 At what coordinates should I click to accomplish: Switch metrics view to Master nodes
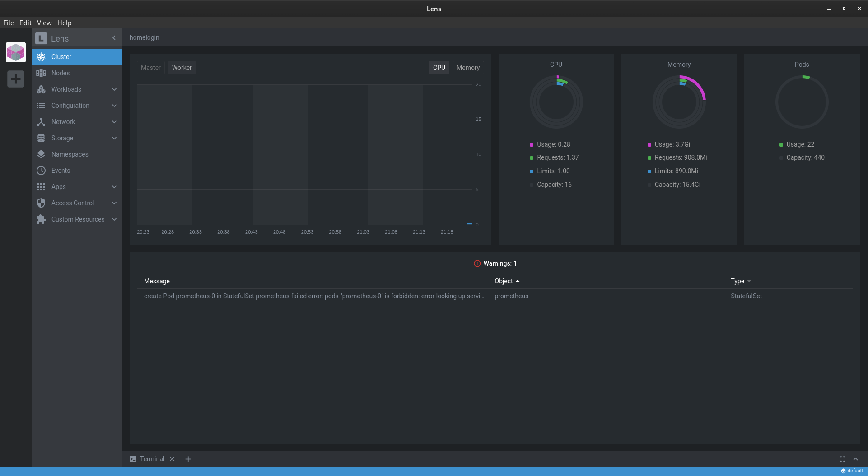click(x=150, y=67)
